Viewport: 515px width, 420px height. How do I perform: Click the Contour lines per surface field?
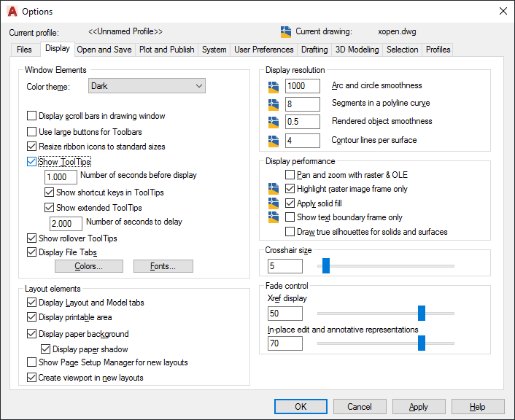tap(303, 141)
